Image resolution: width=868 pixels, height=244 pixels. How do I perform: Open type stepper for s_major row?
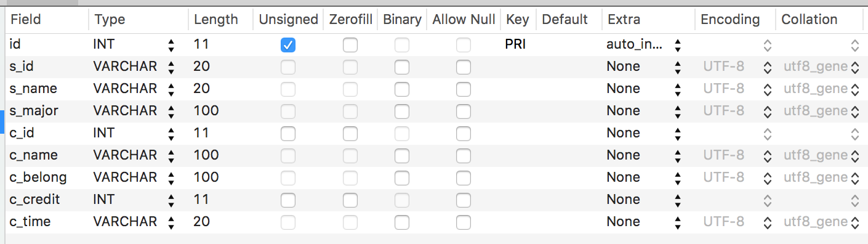(171, 111)
